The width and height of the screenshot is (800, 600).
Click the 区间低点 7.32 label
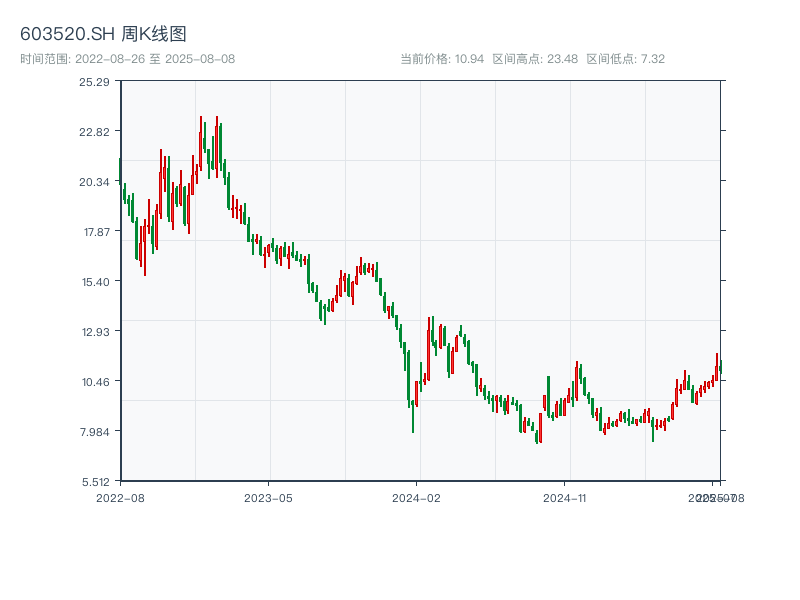[625, 59]
